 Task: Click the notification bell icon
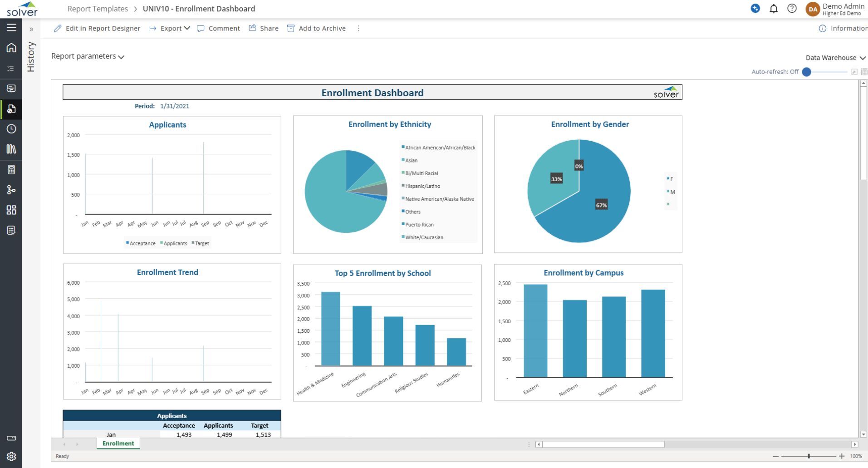[774, 9]
